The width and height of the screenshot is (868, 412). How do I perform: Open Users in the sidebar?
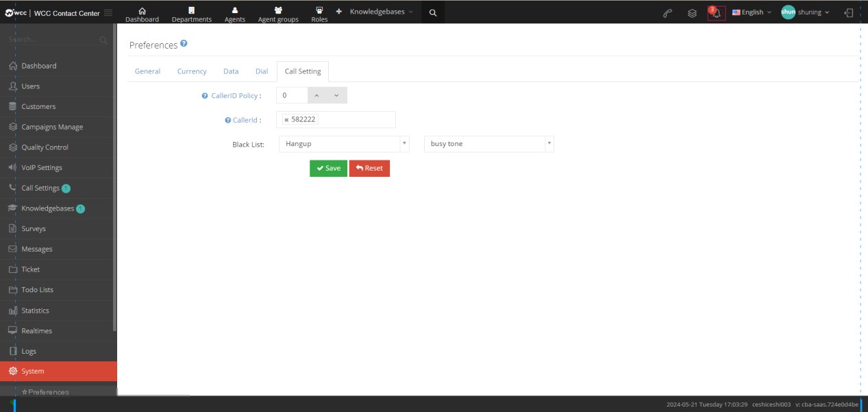58,86
